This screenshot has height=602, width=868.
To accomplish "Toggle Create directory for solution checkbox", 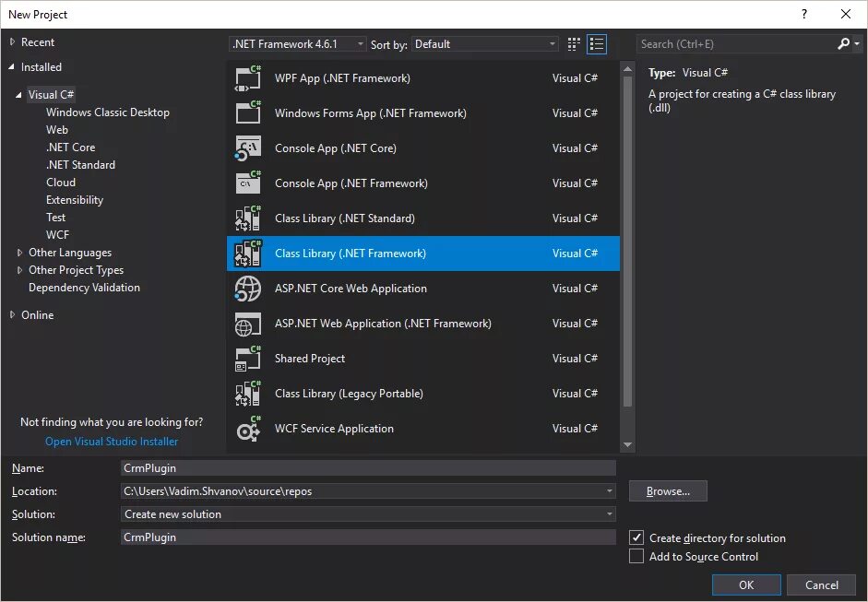I will pyautogui.click(x=636, y=537).
